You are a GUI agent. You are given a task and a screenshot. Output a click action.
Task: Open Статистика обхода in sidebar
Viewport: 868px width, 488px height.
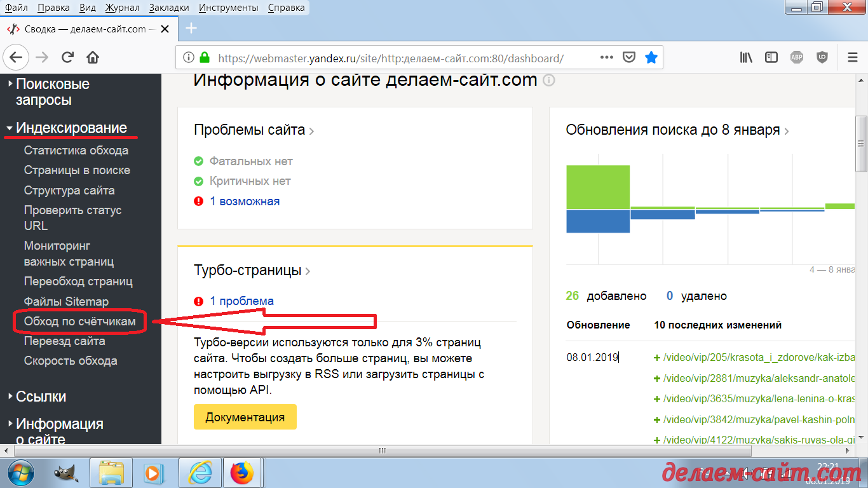(76, 151)
